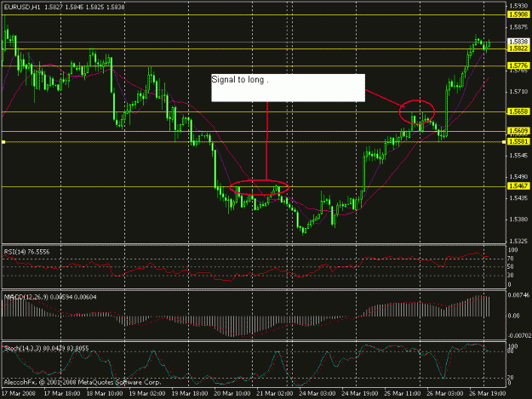Image resolution: width=532 pixels, height=399 pixels.
Task: Click the 1.5467 price level label
Action: pyautogui.click(x=518, y=185)
